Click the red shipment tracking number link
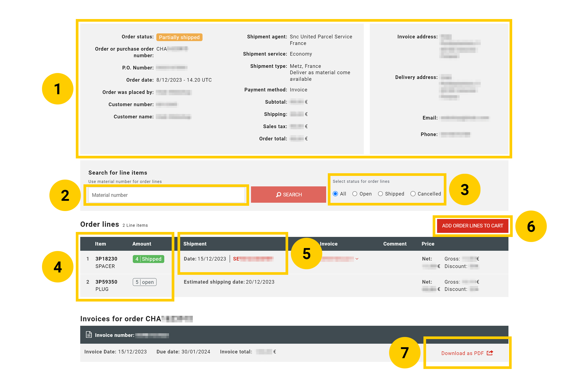This screenshot has height=388, width=588. (254, 259)
